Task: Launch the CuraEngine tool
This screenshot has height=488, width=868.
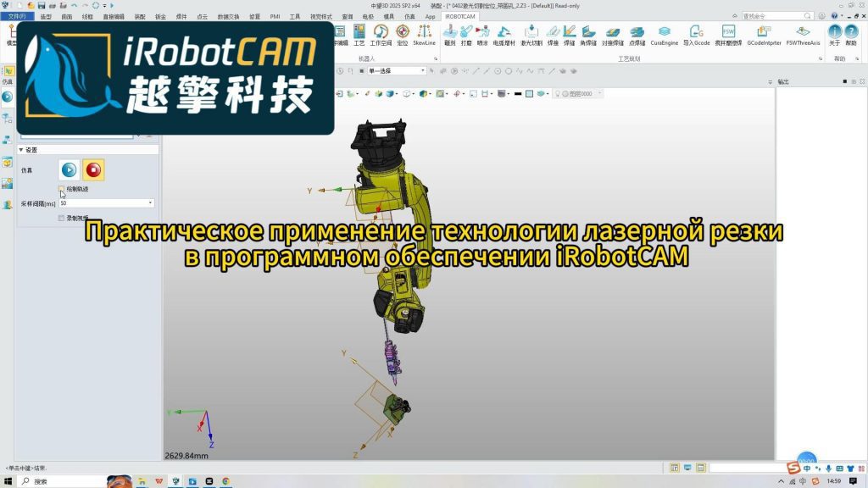Action: pyautogui.click(x=665, y=35)
